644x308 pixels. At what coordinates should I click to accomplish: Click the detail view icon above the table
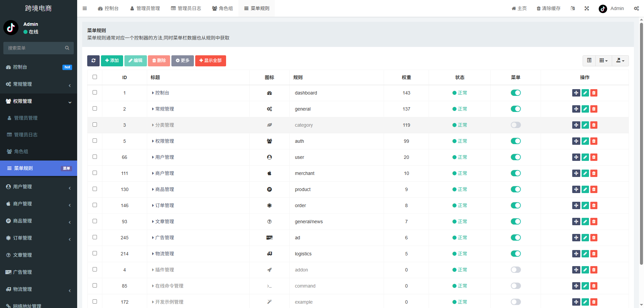589,61
